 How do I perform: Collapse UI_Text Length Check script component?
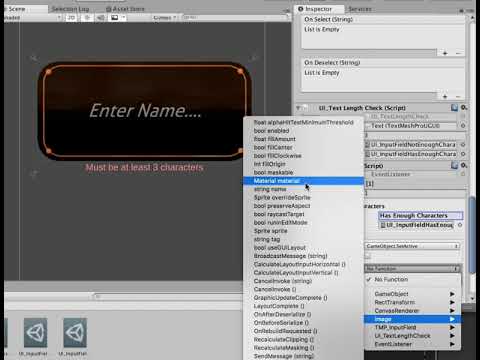tap(298, 108)
